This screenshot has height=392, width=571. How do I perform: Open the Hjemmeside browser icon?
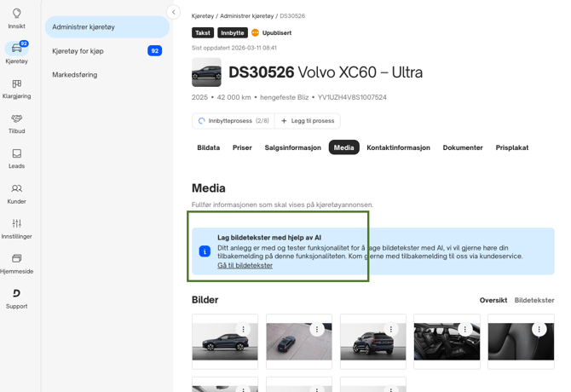click(x=17, y=258)
